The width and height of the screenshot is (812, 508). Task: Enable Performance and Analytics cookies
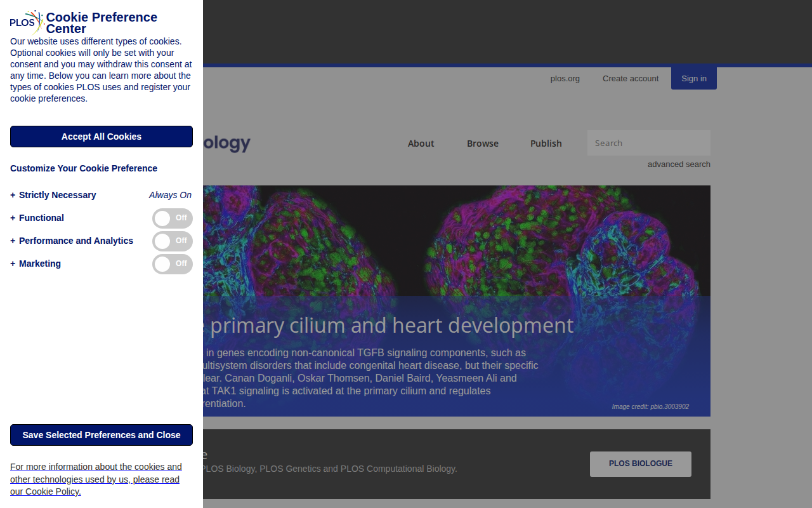(x=172, y=241)
